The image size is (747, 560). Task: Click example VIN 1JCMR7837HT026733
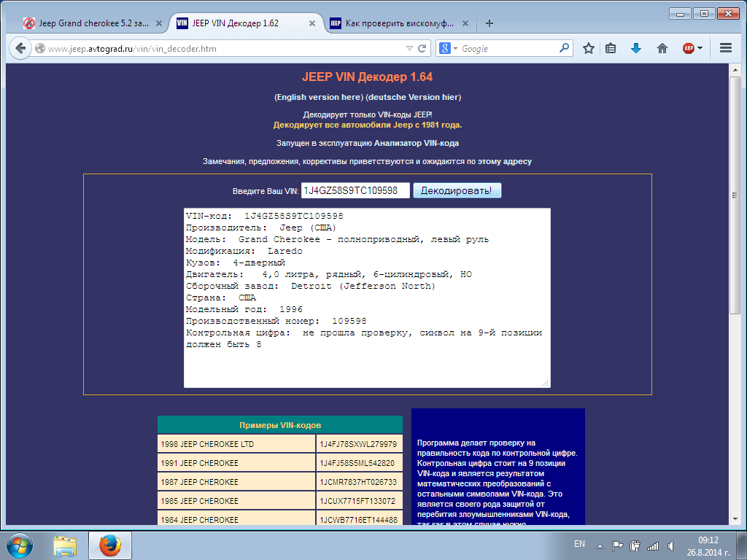pyautogui.click(x=358, y=483)
